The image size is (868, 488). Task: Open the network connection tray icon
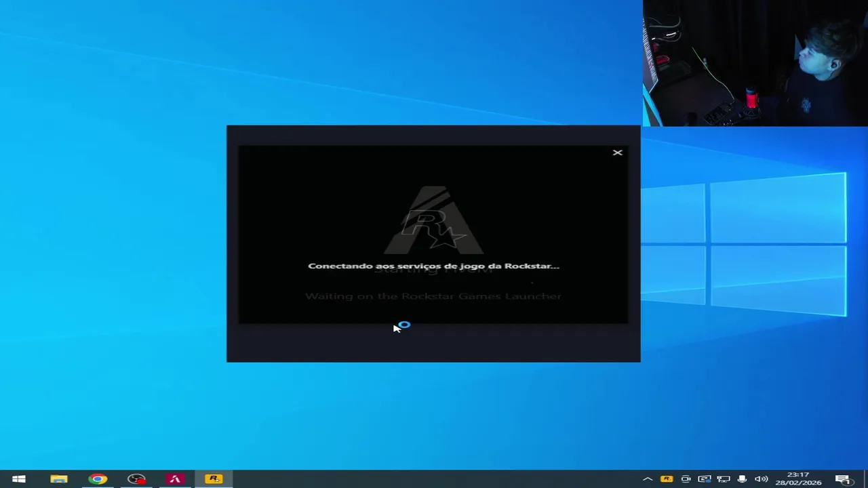(724, 479)
